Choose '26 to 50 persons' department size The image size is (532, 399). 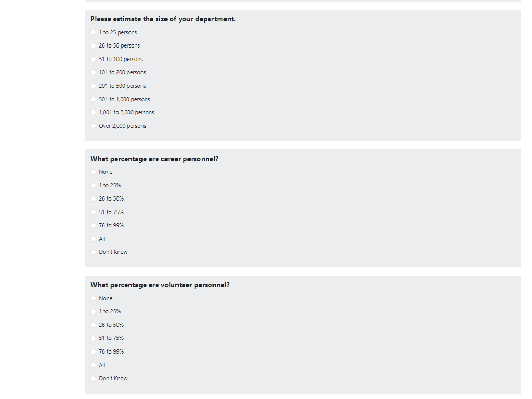(93, 45)
